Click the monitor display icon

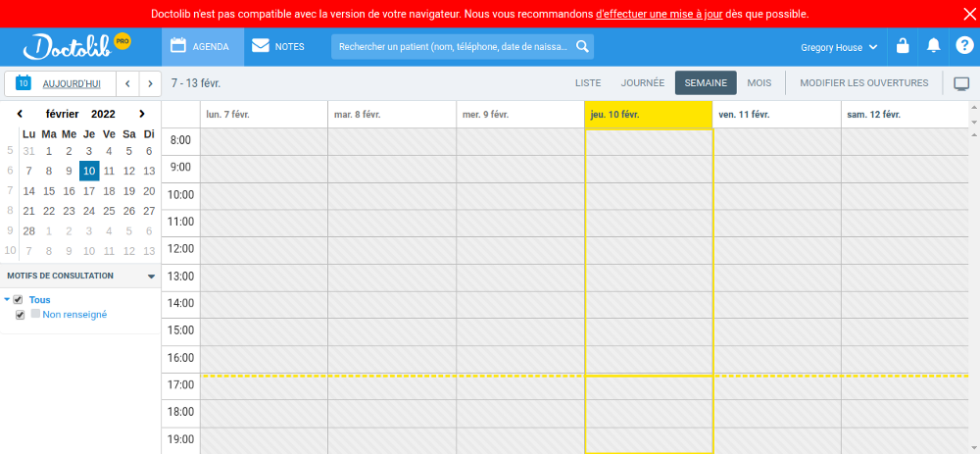click(x=960, y=83)
